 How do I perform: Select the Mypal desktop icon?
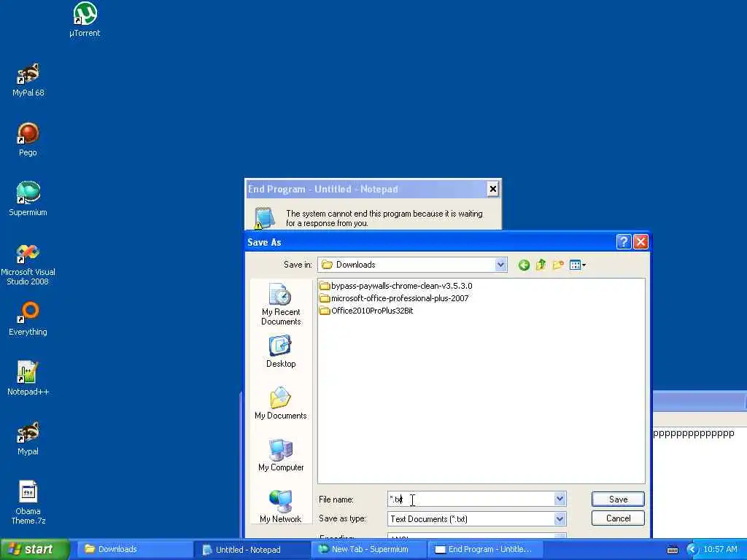coord(28,438)
